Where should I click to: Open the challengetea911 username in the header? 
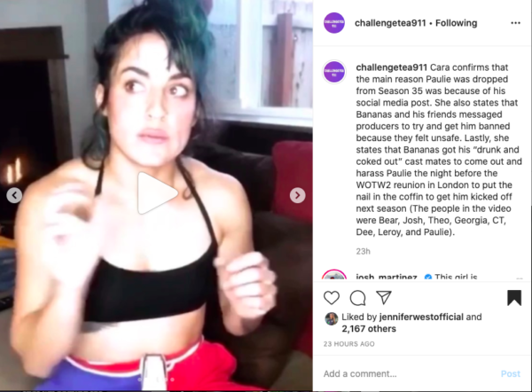click(x=390, y=23)
